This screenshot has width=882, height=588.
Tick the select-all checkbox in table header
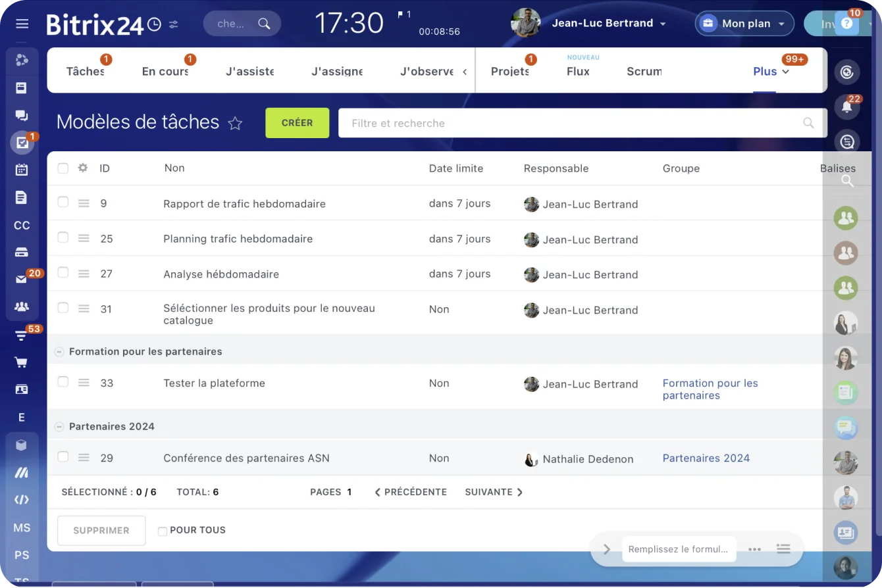pyautogui.click(x=63, y=168)
